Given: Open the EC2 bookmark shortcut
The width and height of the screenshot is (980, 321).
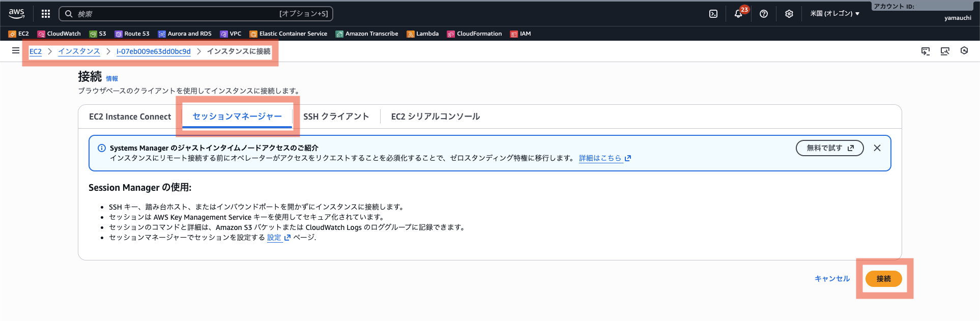Looking at the screenshot, I should [x=18, y=34].
